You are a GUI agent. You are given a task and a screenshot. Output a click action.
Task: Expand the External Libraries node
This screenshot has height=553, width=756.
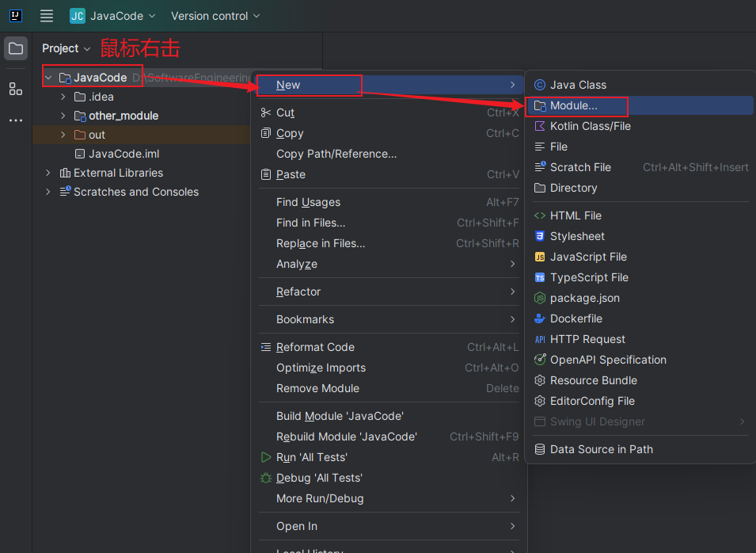click(x=48, y=173)
